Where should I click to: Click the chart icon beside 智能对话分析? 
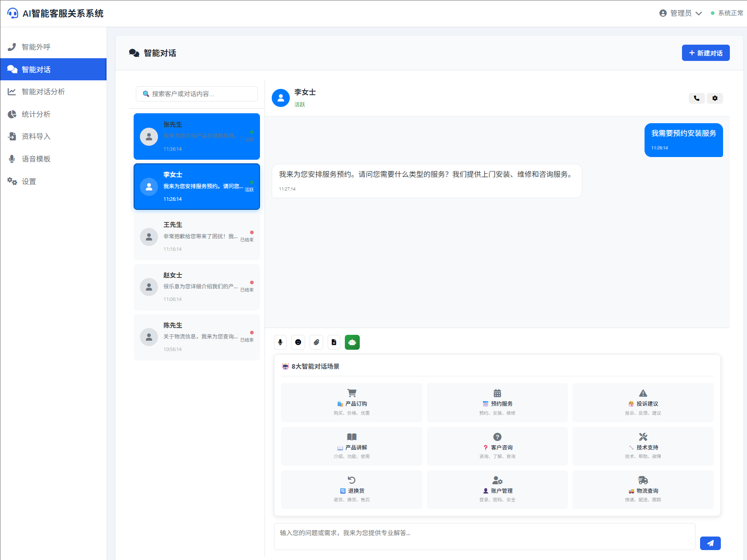point(12,92)
